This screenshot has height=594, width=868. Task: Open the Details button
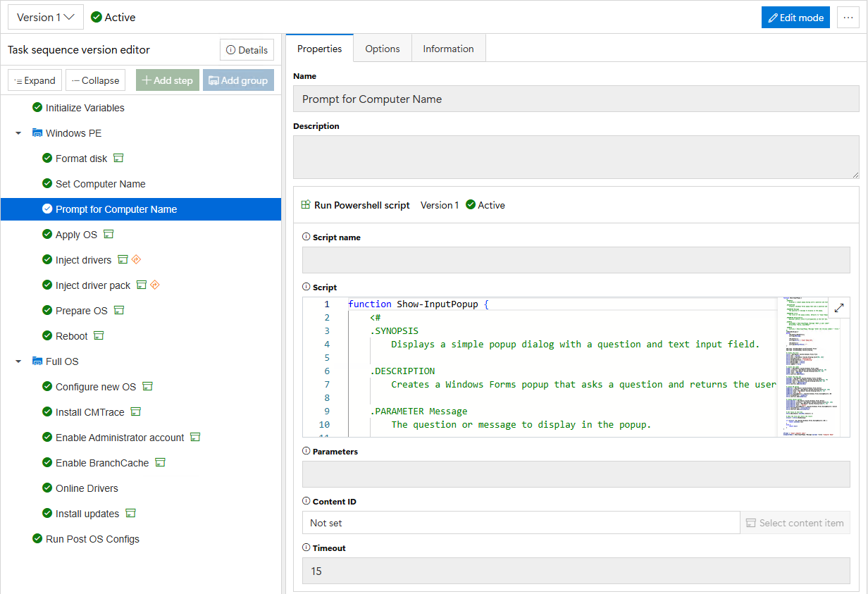click(247, 50)
